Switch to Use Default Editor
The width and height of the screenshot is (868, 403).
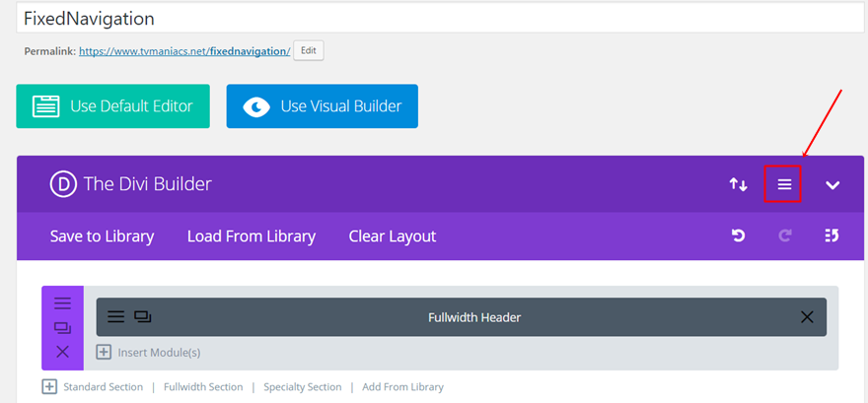[112, 106]
